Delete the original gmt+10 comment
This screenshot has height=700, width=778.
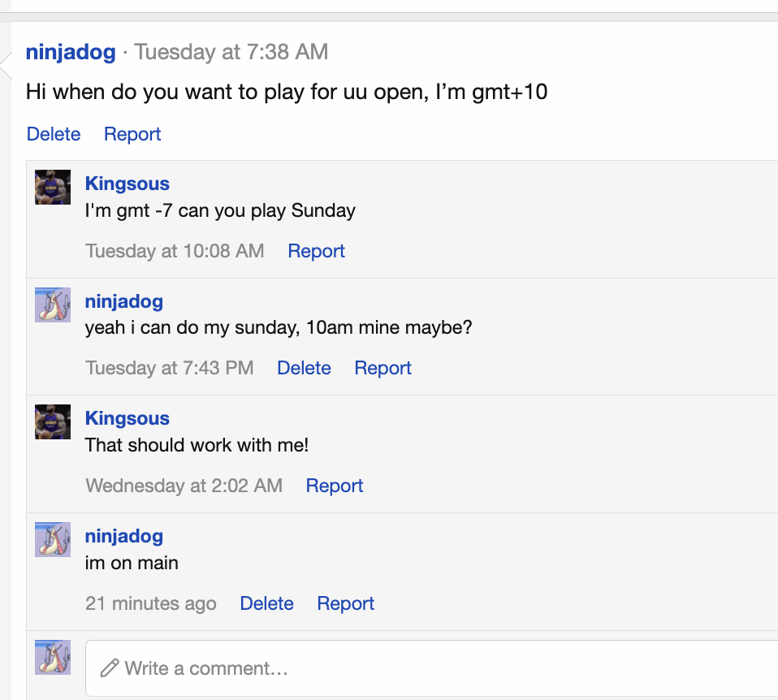point(54,133)
